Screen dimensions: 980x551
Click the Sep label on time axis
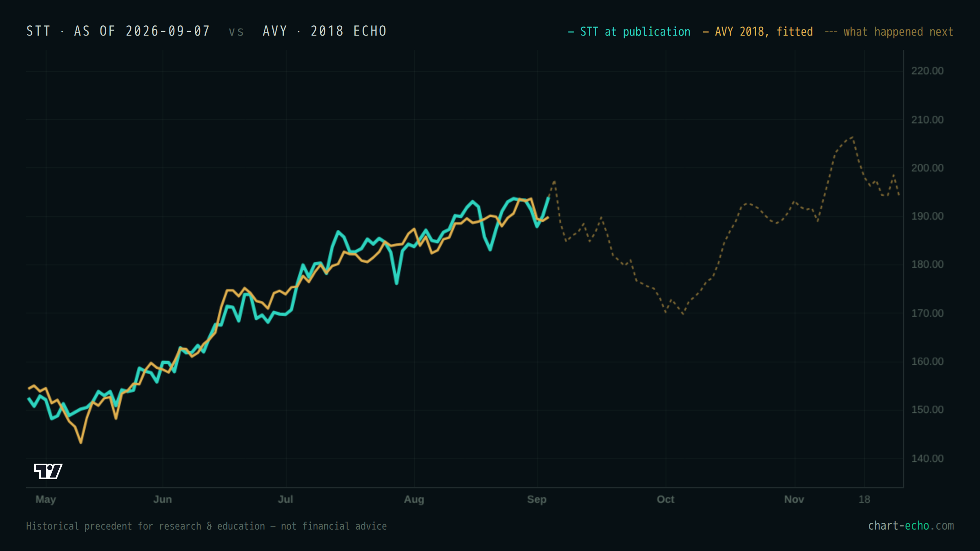point(537,500)
